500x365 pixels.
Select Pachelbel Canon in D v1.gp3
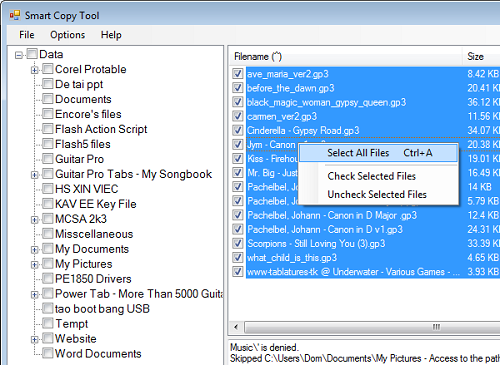[325, 229]
